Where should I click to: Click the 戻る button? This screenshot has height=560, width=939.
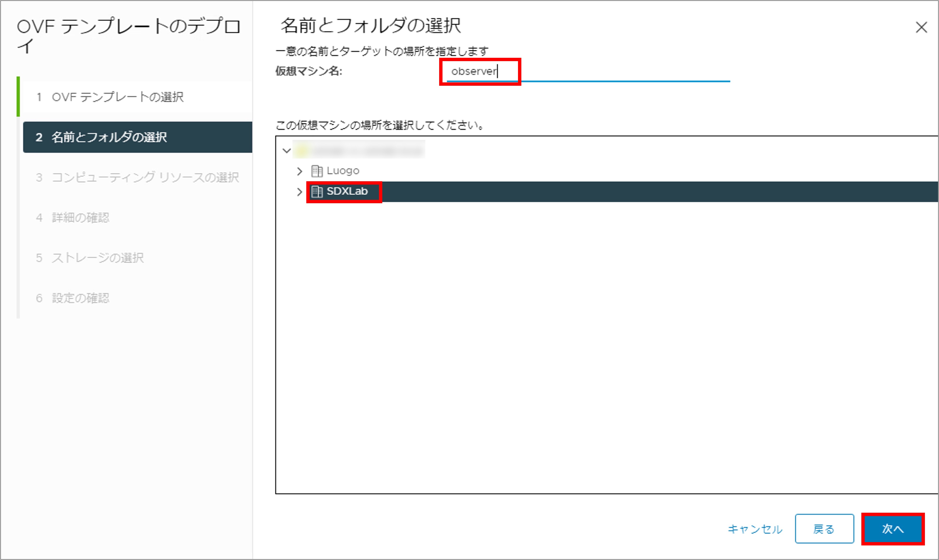click(824, 529)
